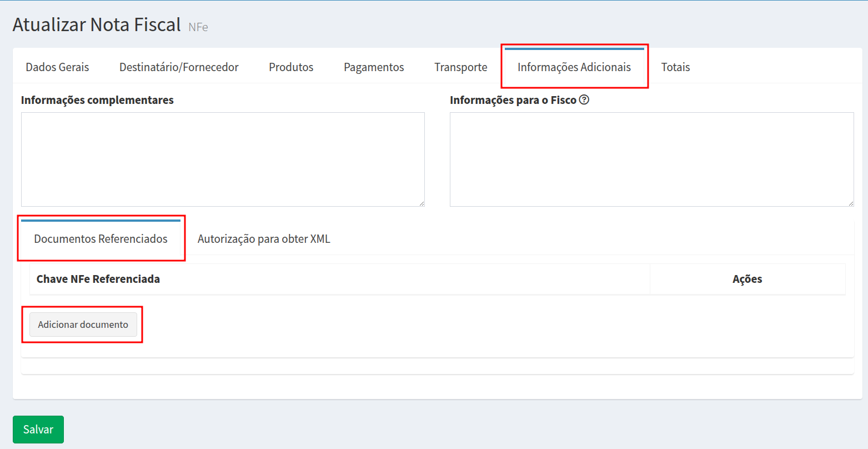
Task: Switch to the Totais tab
Action: point(675,67)
